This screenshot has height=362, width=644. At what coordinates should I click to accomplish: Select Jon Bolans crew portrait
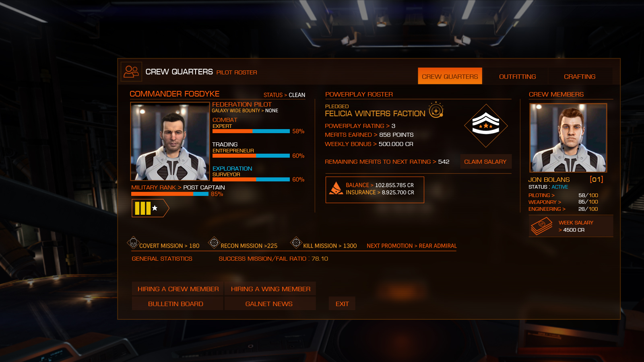point(568,138)
